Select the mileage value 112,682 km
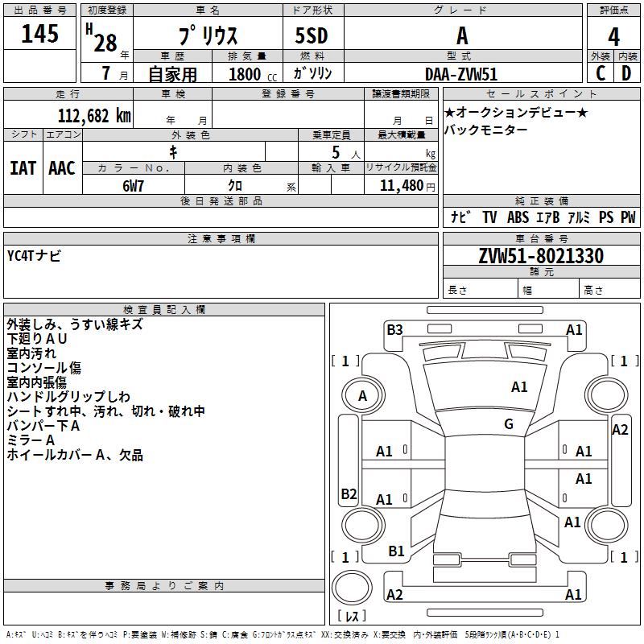This screenshot has height=644, width=644. coord(94,115)
